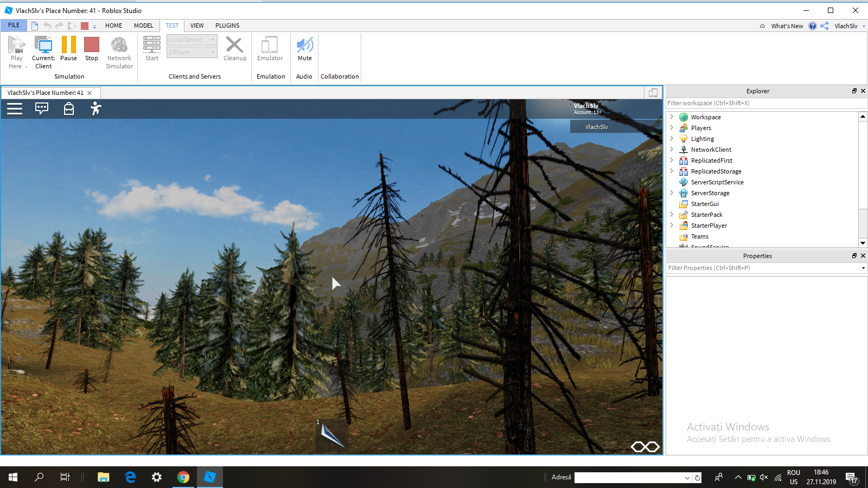Click the small red Stop square in quick access toolbar
This screenshot has width=868, height=488.
point(85,26)
